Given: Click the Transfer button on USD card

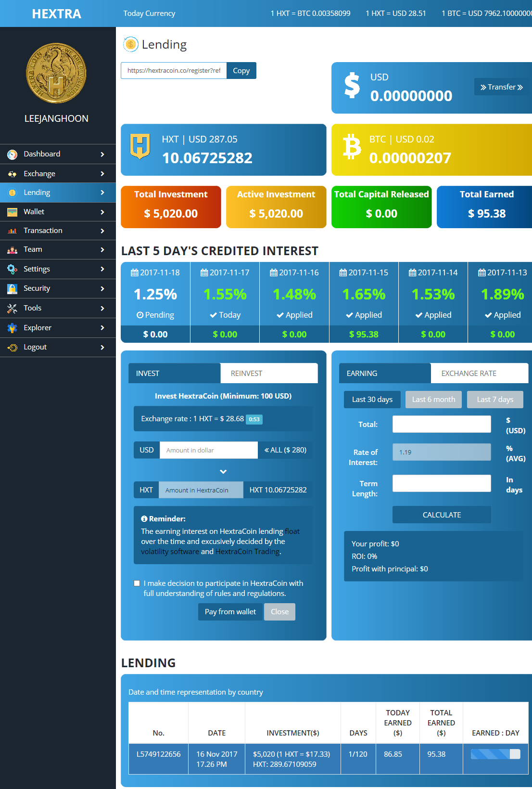Looking at the screenshot, I should (x=502, y=87).
